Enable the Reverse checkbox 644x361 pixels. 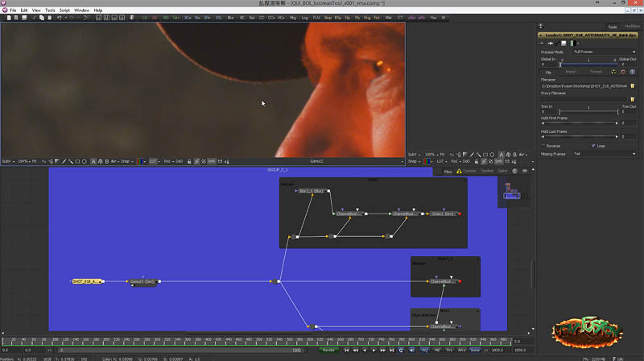[x=543, y=146]
